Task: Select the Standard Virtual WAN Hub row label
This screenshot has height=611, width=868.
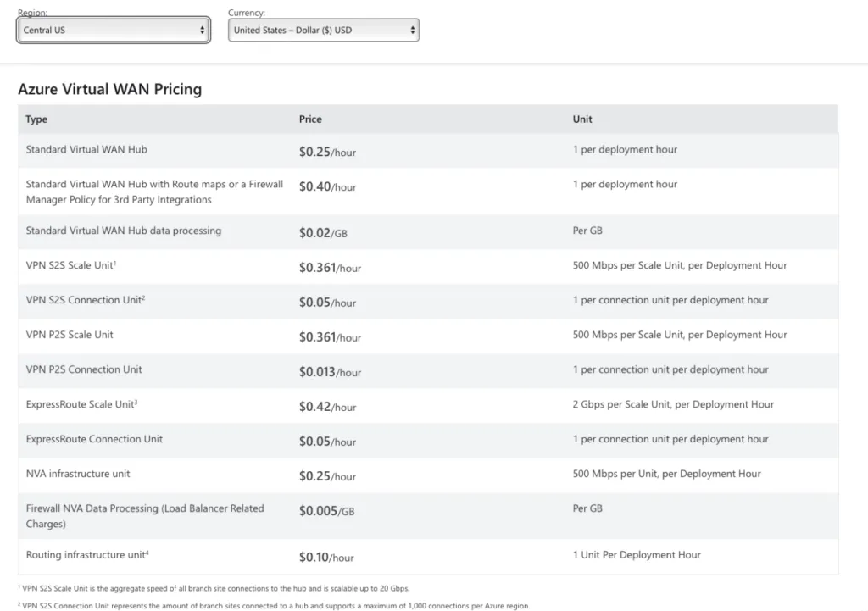Action: tap(86, 150)
